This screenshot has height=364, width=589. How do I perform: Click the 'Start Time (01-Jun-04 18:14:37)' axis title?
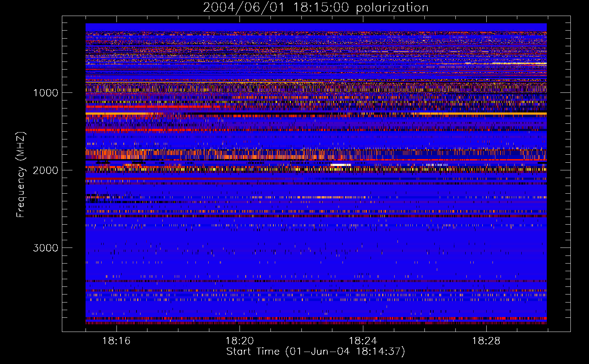click(316, 352)
